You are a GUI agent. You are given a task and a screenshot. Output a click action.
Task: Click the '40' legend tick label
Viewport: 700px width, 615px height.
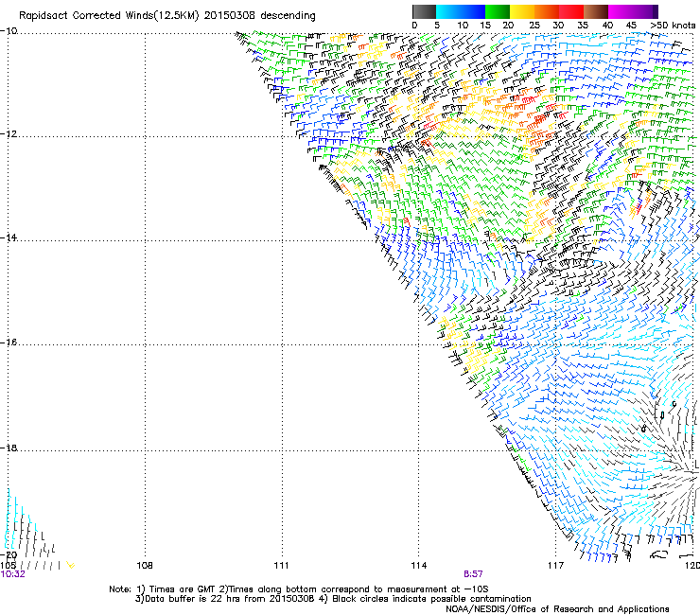tap(607, 26)
